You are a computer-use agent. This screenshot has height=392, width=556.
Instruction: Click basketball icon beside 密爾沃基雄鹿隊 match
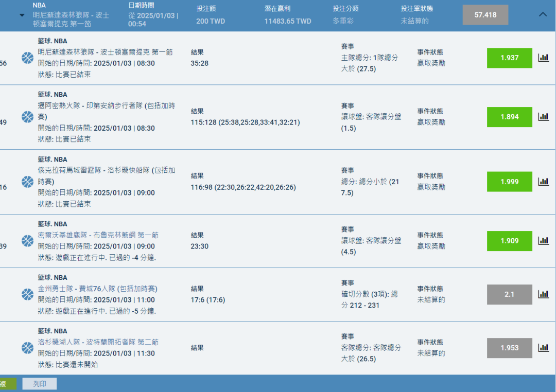pyautogui.click(x=27, y=241)
